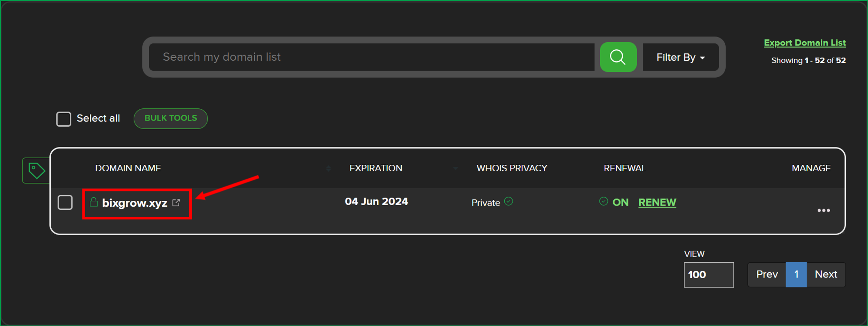Click the padlock icon beside bixgrow.xyz
The image size is (868, 326).
coord(93,202)
